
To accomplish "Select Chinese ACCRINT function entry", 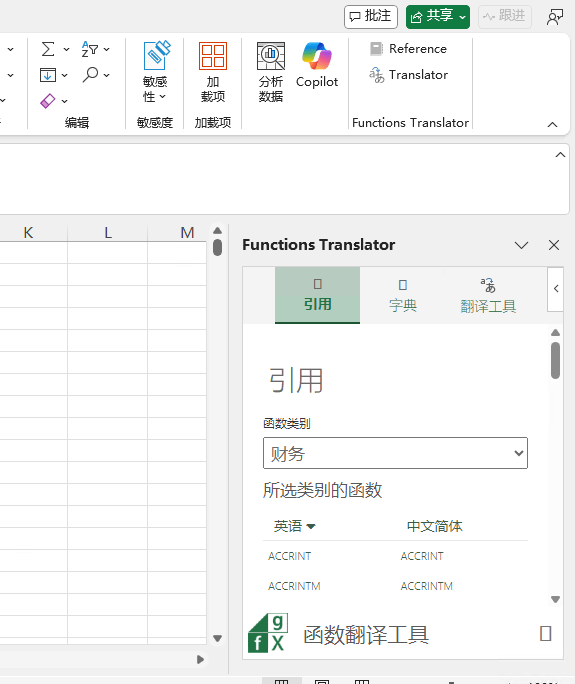I will click(x=422, y=556).
